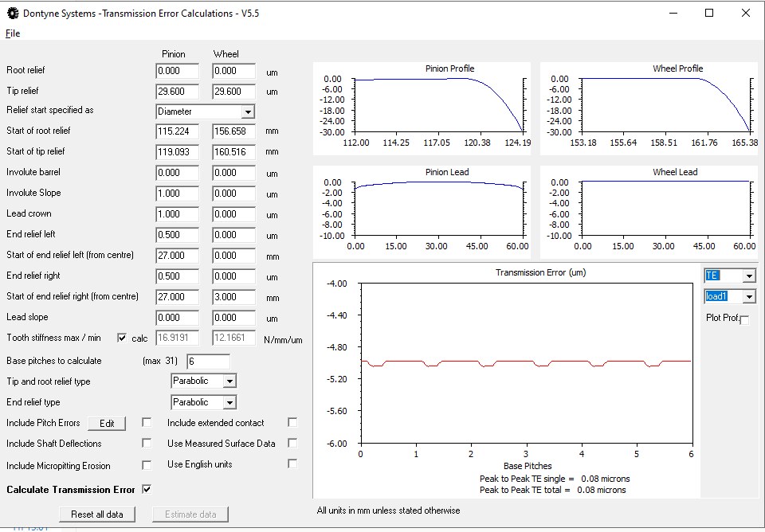The height and width of the screenshot is (532, 765).
Task: Click the Pinion Involute barrel field
Action: tap(178, 173)
